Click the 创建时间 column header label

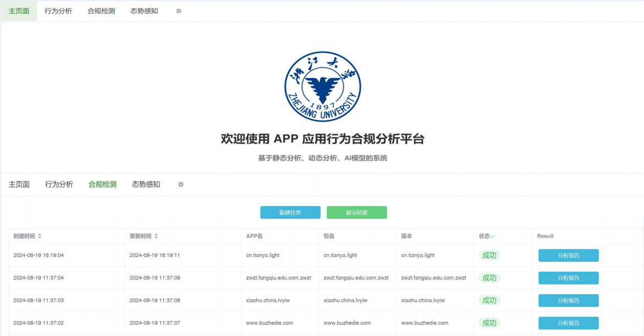(24, 236)
